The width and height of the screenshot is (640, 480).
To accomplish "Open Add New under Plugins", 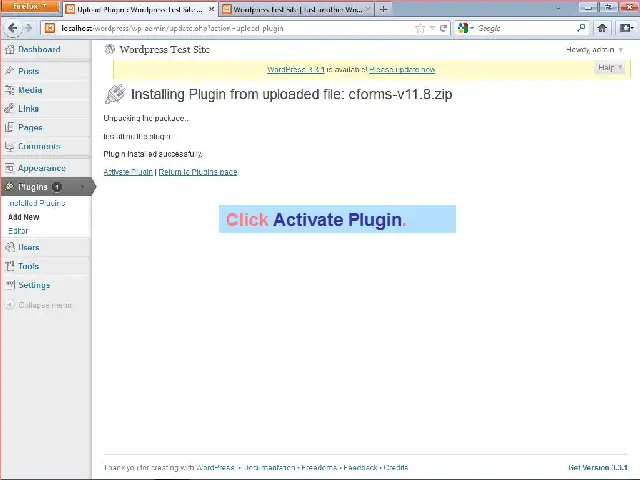I will 24,217.
